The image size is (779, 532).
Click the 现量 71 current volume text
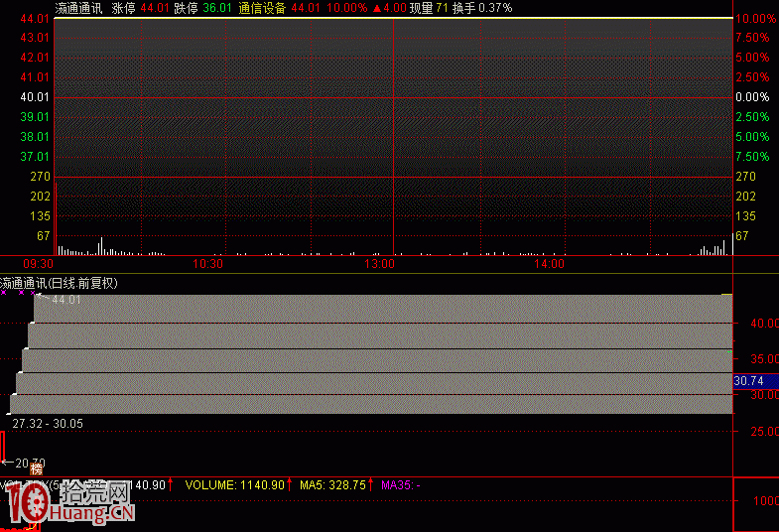click(x=429, y=8)
